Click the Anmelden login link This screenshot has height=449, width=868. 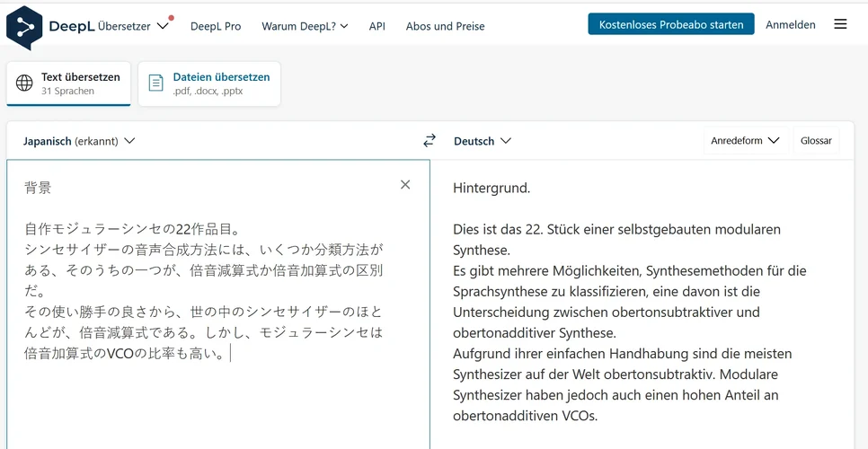click(791, 24)
